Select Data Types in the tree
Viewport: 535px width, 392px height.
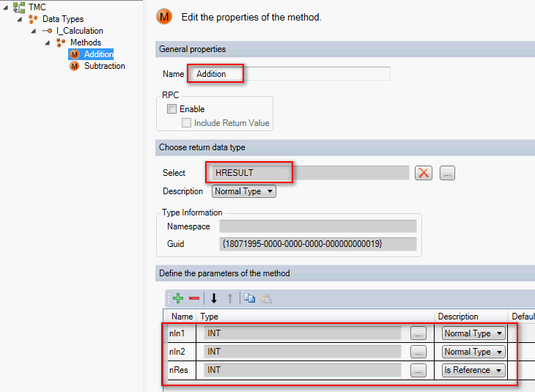[x=63, y=19]
